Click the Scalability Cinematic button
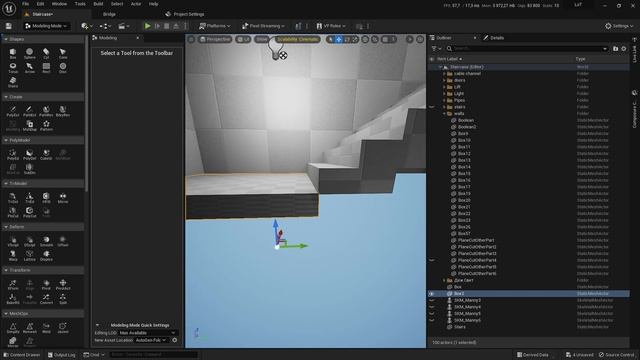Viewport: 640px width, 360px height. 298,39
